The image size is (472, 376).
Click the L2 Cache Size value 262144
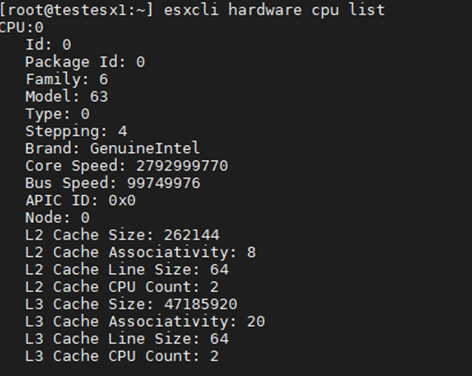(x=191, y=235)
